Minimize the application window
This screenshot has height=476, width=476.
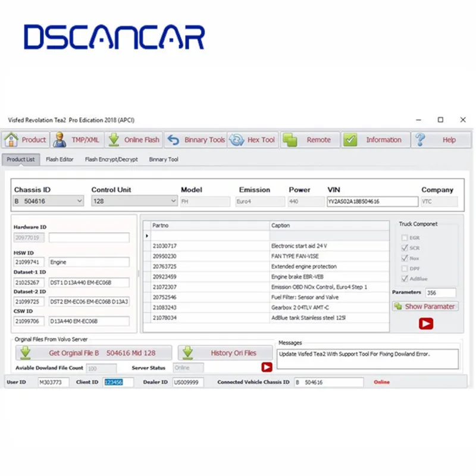click(x=418, y=120)
